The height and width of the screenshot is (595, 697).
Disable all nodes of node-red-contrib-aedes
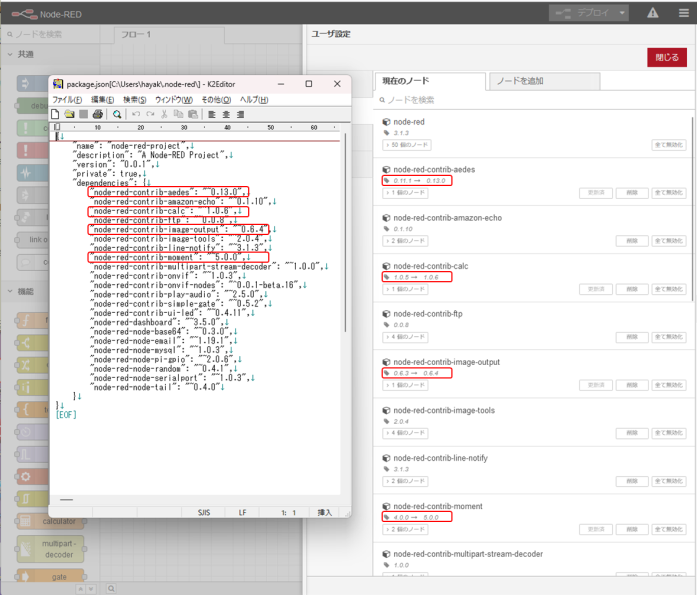tap(669, 192)
